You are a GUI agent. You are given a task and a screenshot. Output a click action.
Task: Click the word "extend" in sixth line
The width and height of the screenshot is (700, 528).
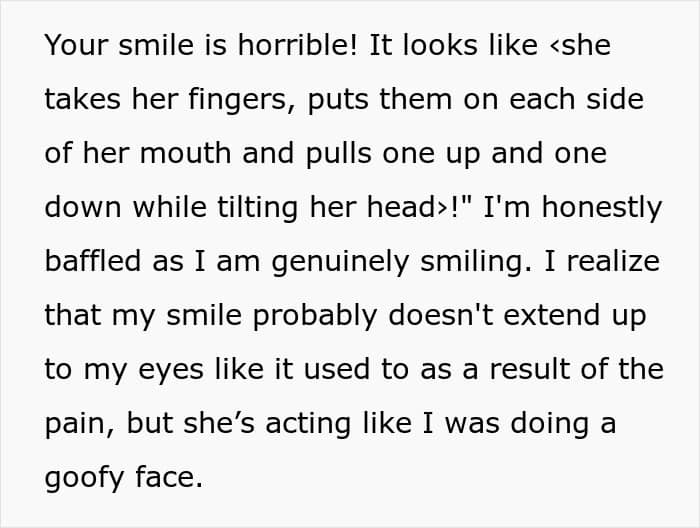pyautogui.click(x=552, y=315)
